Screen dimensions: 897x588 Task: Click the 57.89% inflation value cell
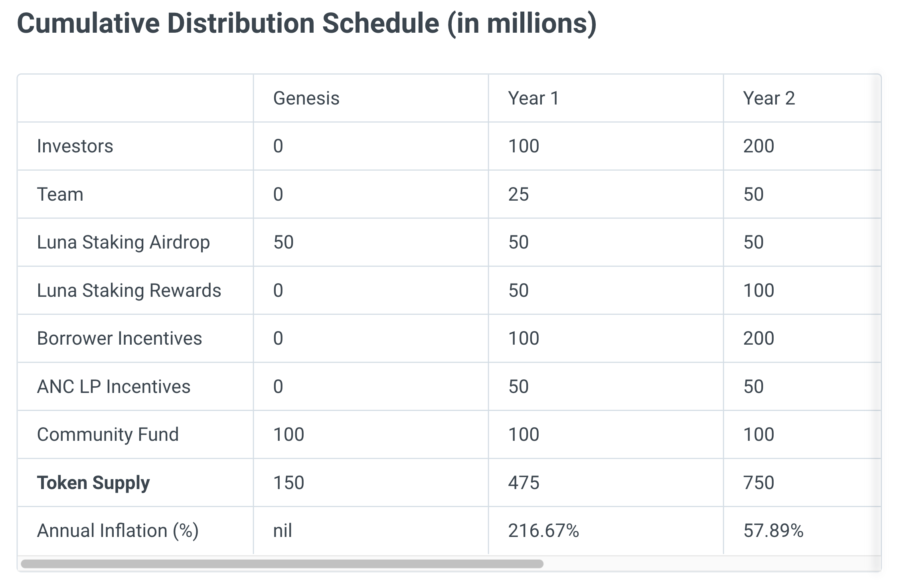(x=773, y=531)
